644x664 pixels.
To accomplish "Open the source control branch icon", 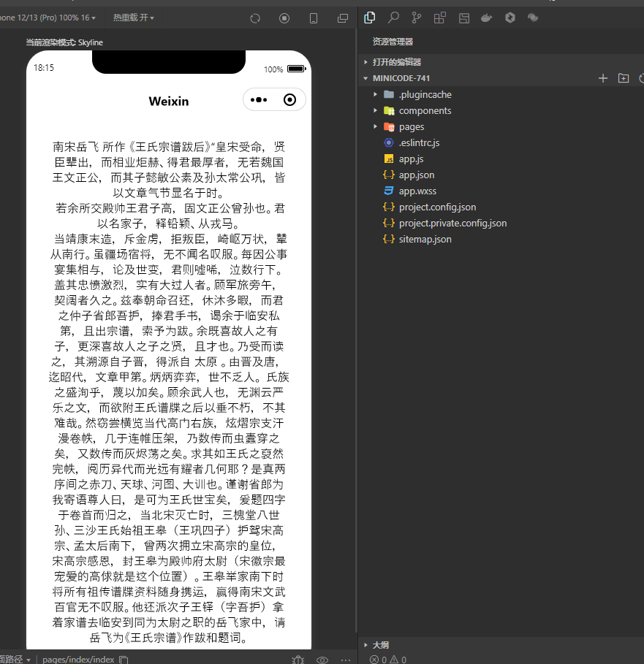I will coord(417,18).
